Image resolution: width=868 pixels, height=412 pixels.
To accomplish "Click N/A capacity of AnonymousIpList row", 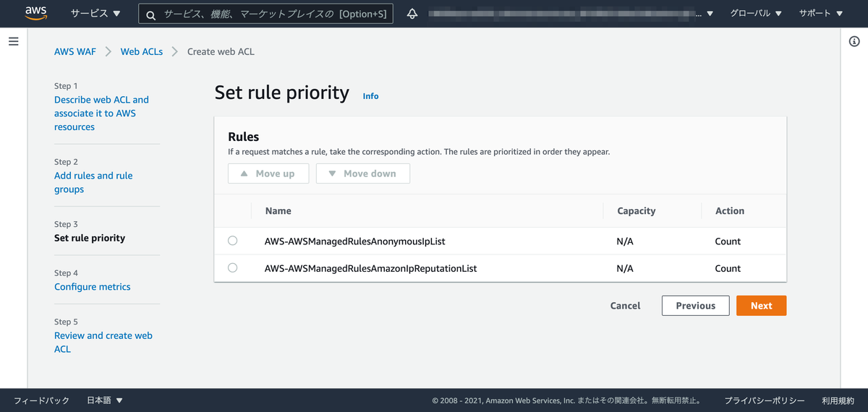I will click(x=625, y=241).
